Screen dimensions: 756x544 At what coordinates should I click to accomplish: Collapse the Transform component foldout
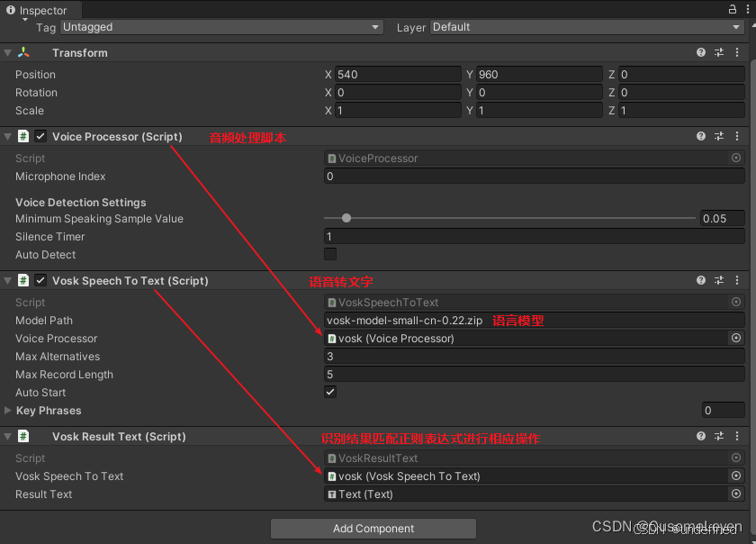[x=8, y=52]
